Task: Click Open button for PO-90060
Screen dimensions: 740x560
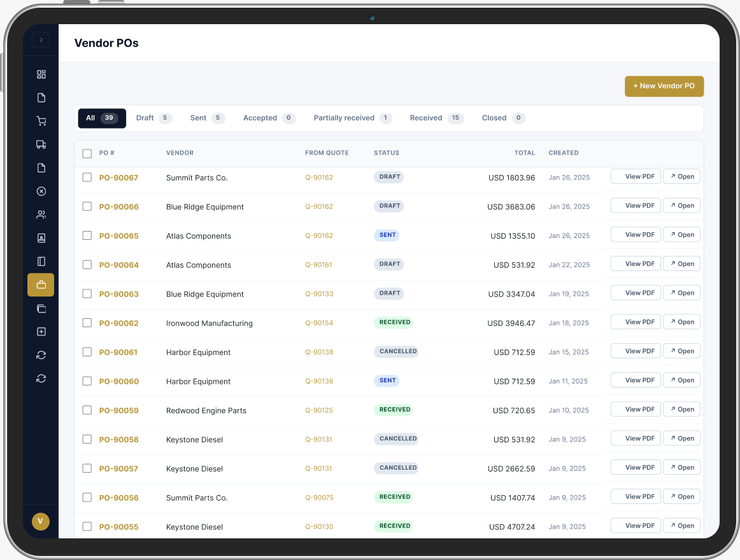Action: point(681,381)
